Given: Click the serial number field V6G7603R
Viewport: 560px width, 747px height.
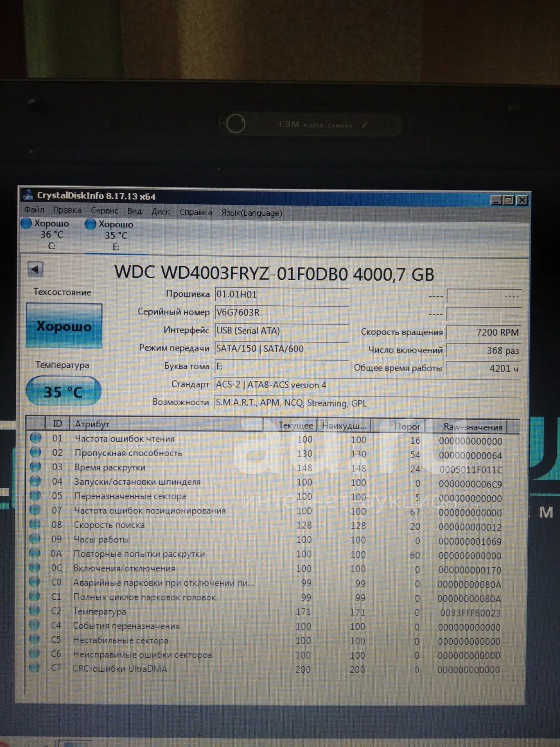Looking at the screenshot, I should click(282, 312).
